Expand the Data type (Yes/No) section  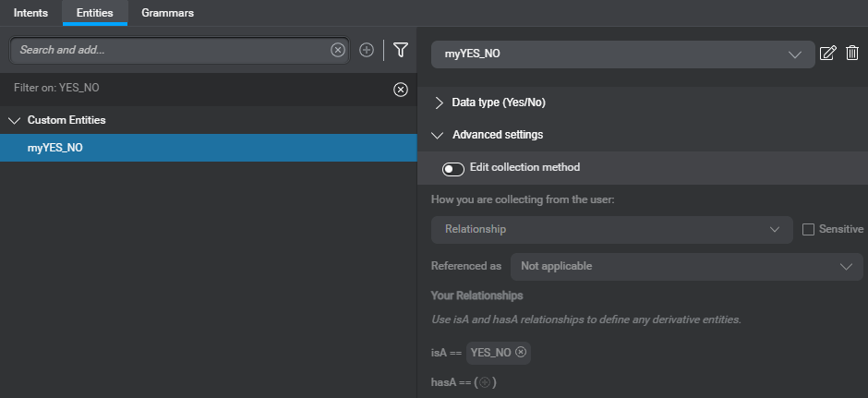point(440,103)
